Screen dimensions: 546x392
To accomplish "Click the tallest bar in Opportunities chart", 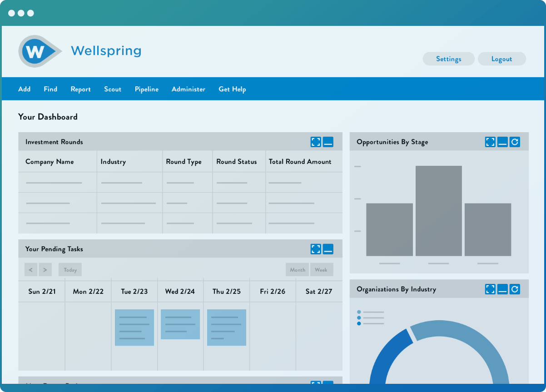I will click(439, 211).
